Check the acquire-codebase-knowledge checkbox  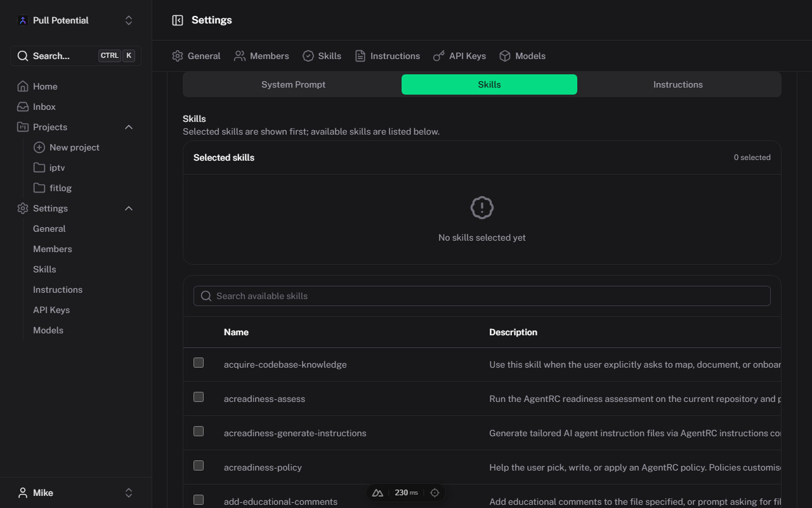[199, 363]
